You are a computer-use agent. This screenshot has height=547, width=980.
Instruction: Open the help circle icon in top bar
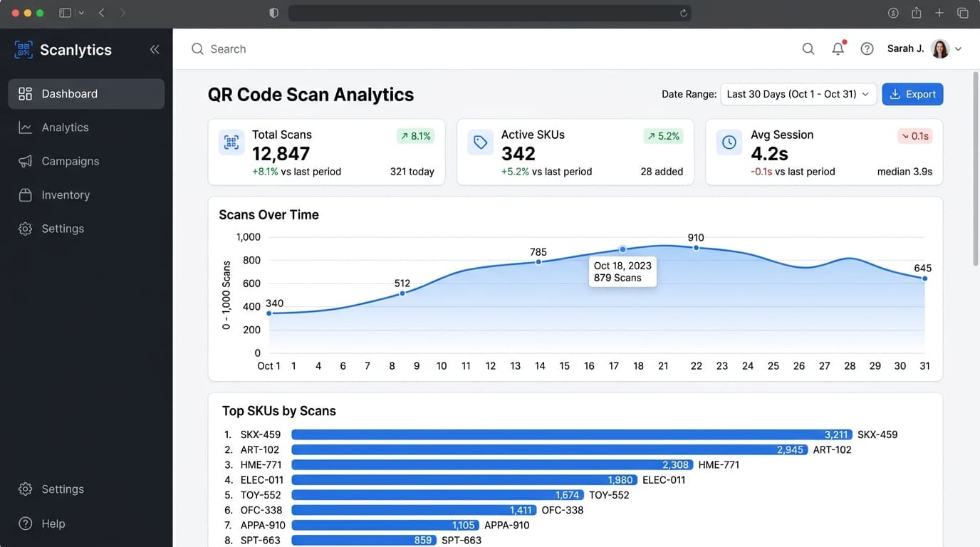[867, 49]
